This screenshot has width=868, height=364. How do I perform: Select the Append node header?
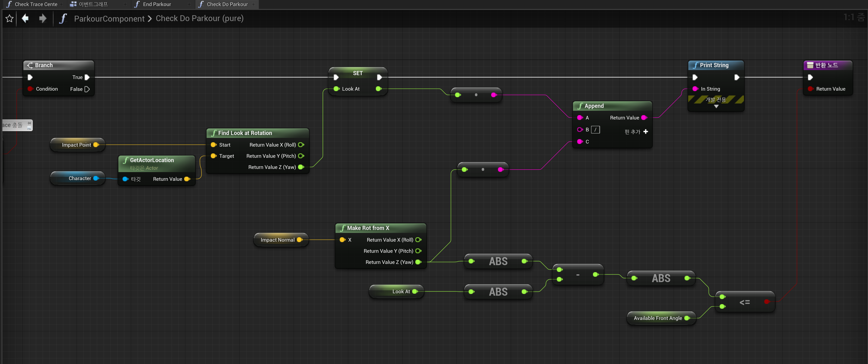[612, 106]
